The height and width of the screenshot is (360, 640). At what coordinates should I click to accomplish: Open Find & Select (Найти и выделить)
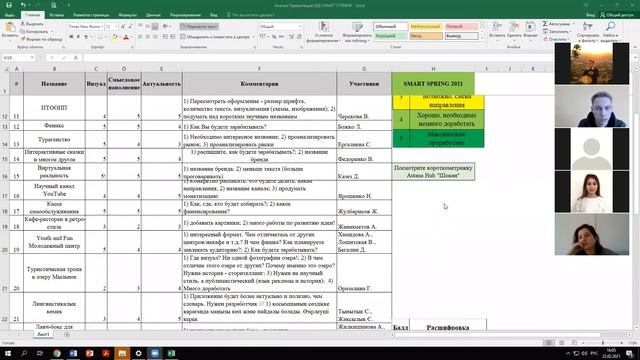[610, 32]
